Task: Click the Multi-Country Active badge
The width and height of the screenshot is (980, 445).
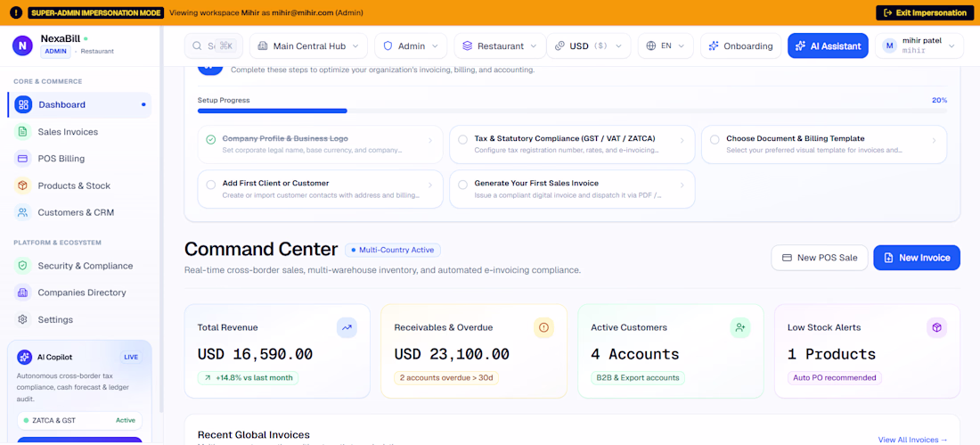Action: point(393,251)
